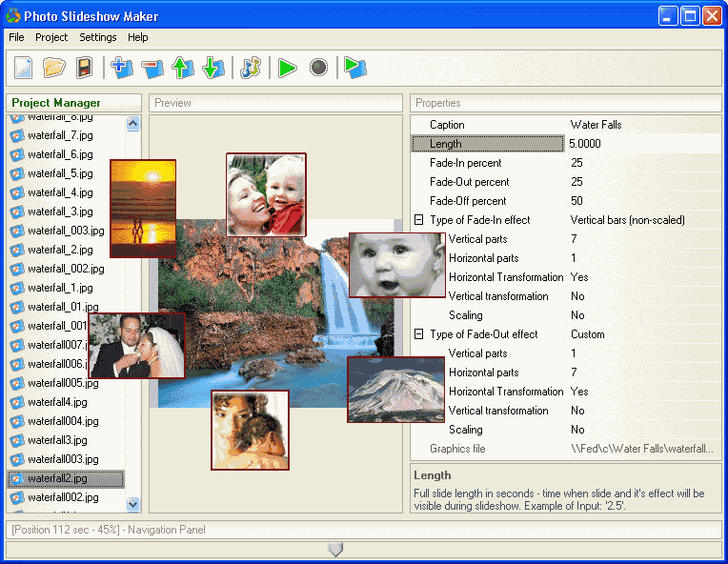Open the Settings menu
728x564 pixels.
coord(98,37)
